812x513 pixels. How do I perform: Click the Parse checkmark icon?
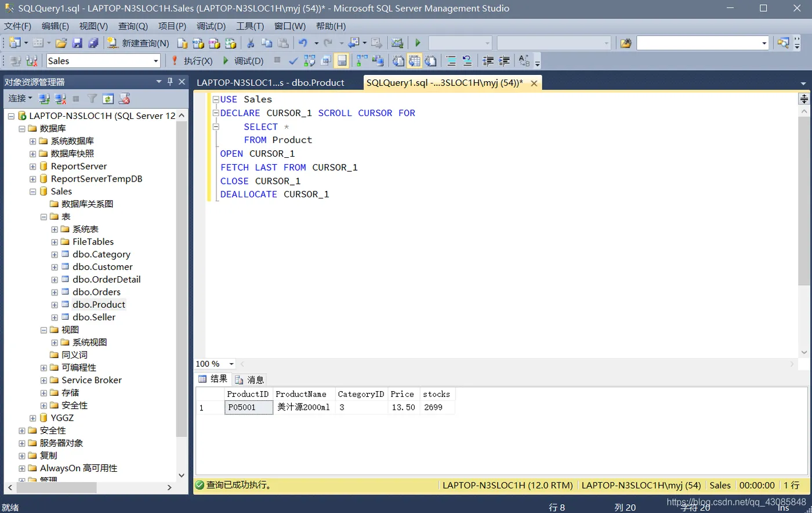click(x=293, y=60)
